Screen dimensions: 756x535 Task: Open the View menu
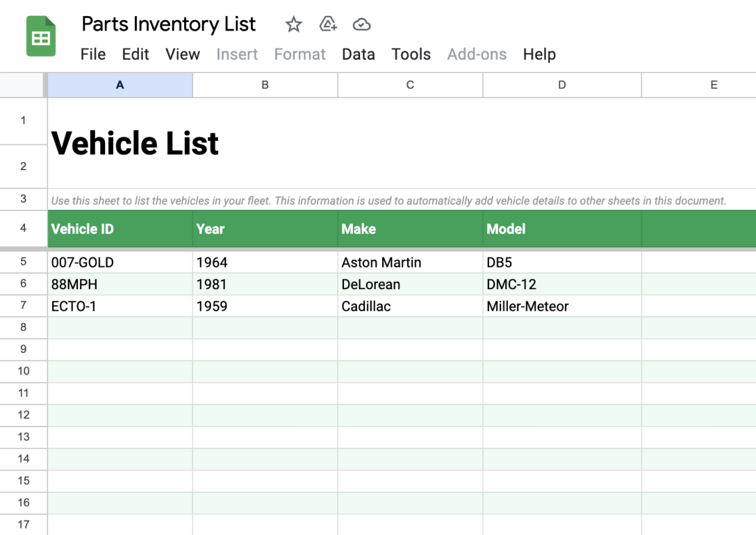tap(183, 54)
